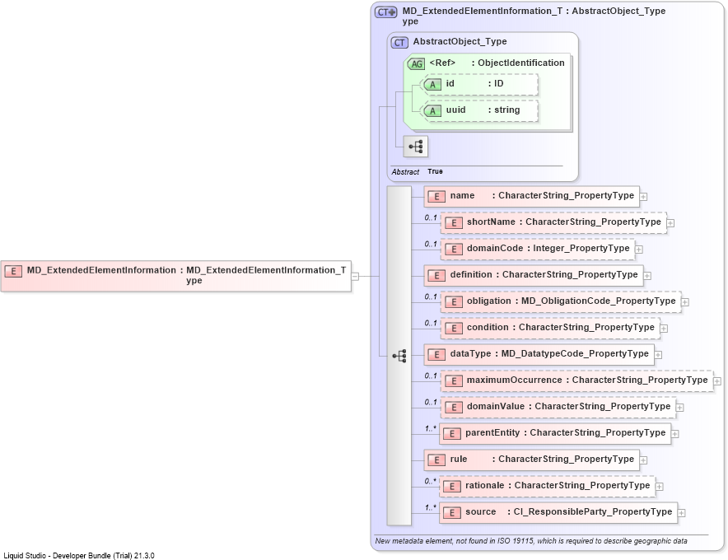Click the Abstract True property row
This screenshot has height=560, width=728.
417,172
